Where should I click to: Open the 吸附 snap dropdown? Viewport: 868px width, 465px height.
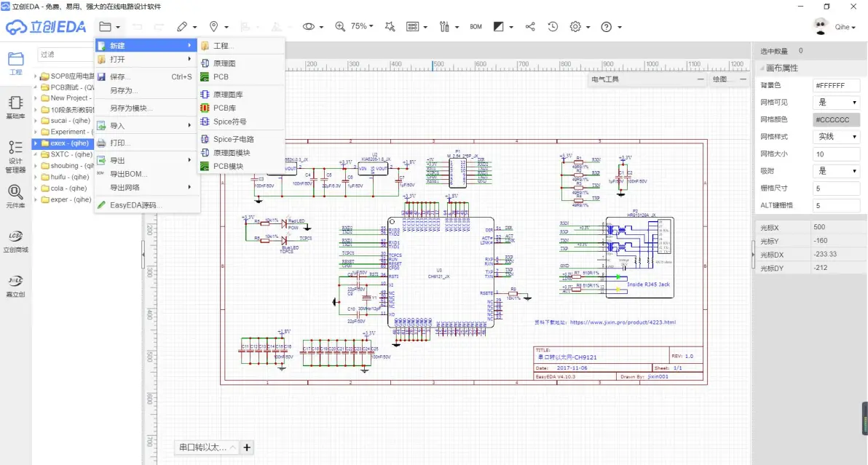[836, 171]
